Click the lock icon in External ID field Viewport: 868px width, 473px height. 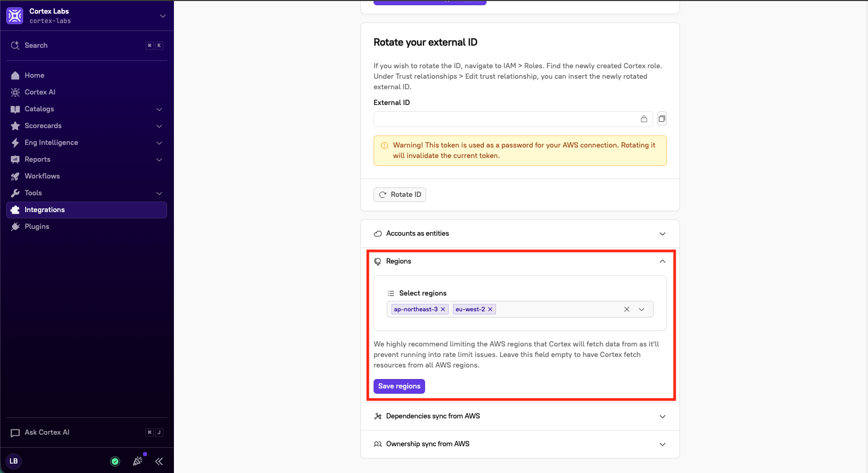pyautogui.click(x=644, y=119)
